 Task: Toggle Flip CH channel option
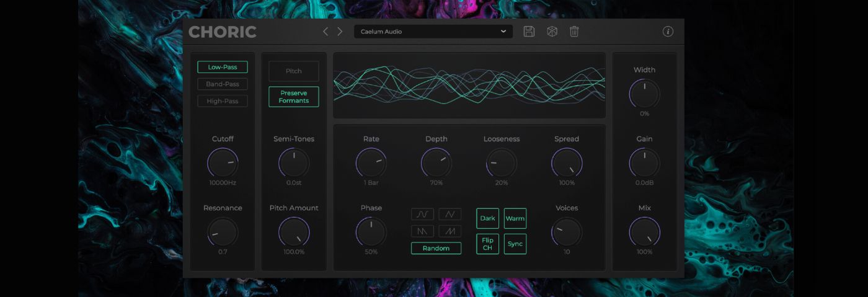(487, 244)
